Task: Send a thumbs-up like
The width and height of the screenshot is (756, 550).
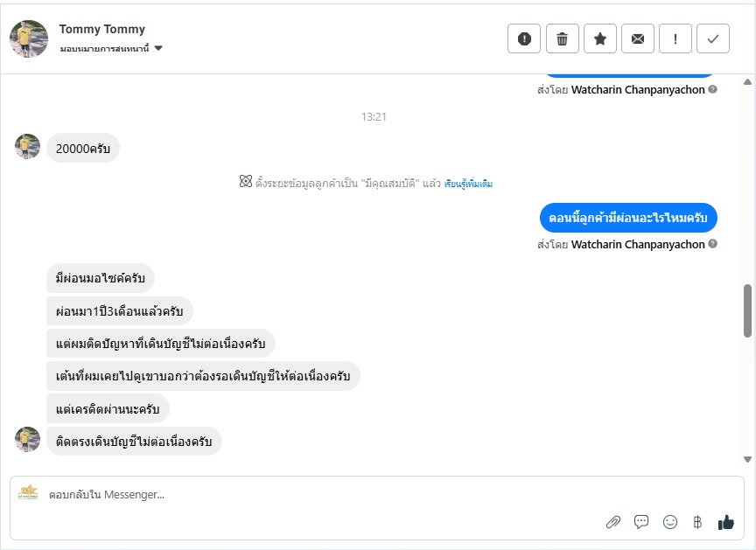Action: tap(725, 522)
